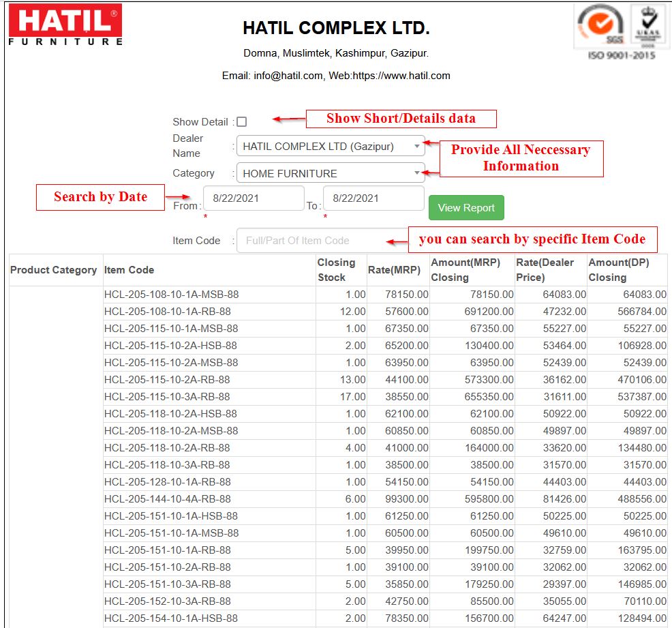Select item code HCL-205-118-10-2A-HSB-88
The image size is (672, 628).
[x=170, y=414]
